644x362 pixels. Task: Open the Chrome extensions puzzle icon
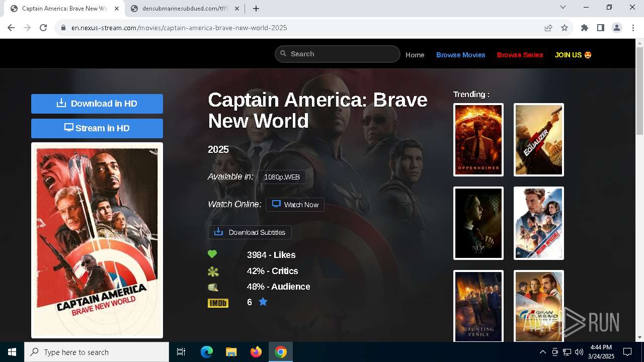585,28
